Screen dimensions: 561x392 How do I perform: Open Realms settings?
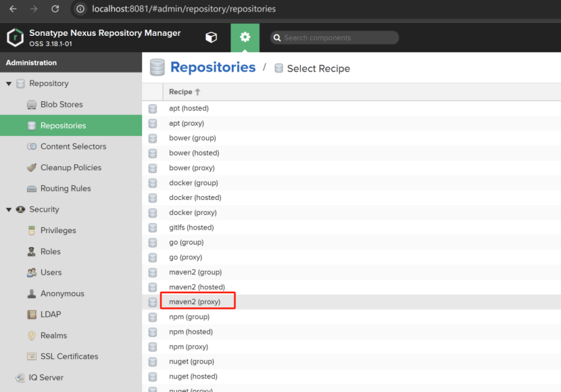pyautogui.click(x=53, y=335)
